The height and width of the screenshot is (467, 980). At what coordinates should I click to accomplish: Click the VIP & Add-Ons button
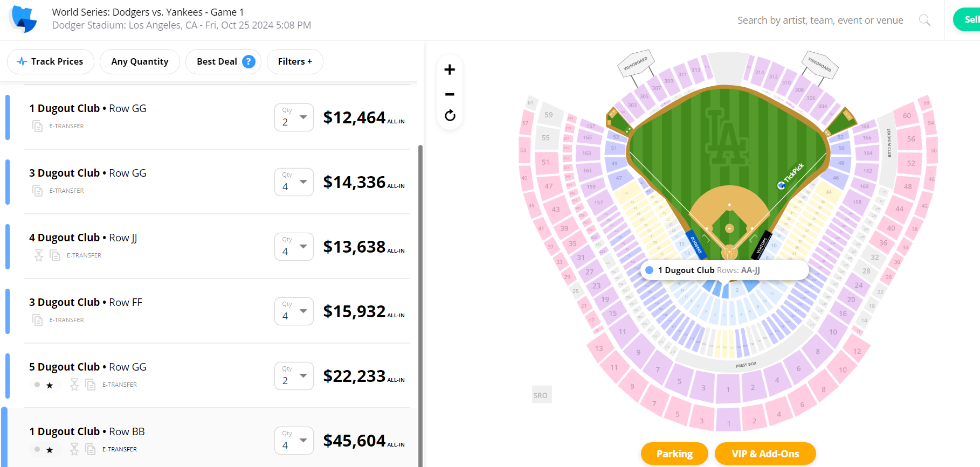[x=765, y=454]
